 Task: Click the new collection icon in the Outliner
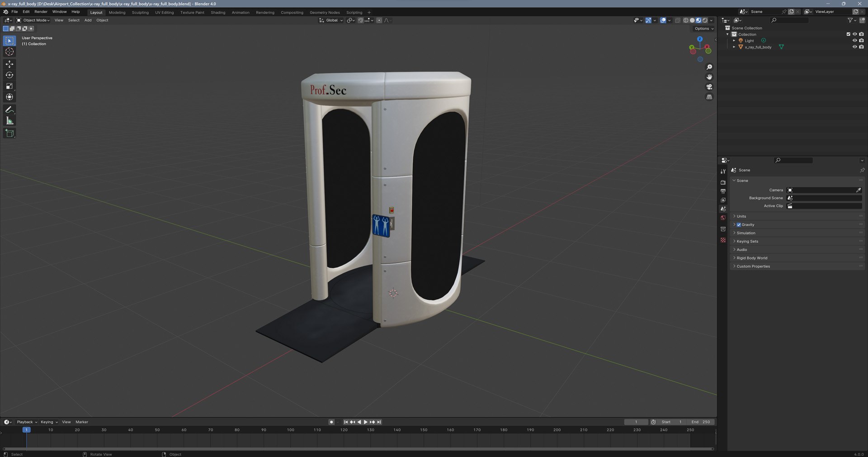pyautogui.click(x=862, y=20)
